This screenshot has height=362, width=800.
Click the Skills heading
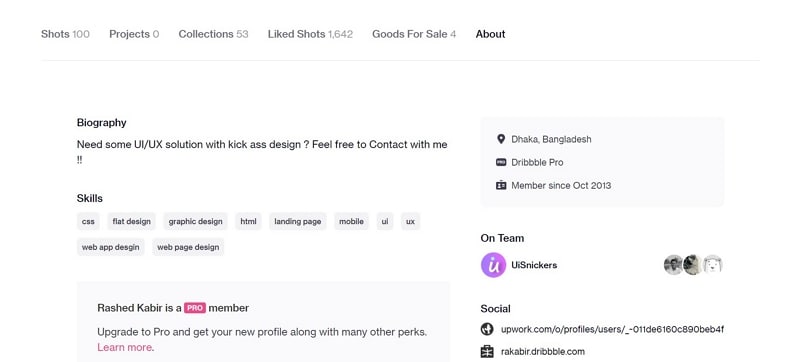click(x=90, y=198)
